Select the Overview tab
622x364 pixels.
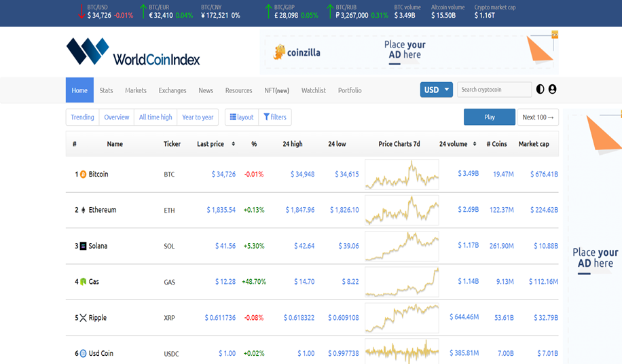117,117
